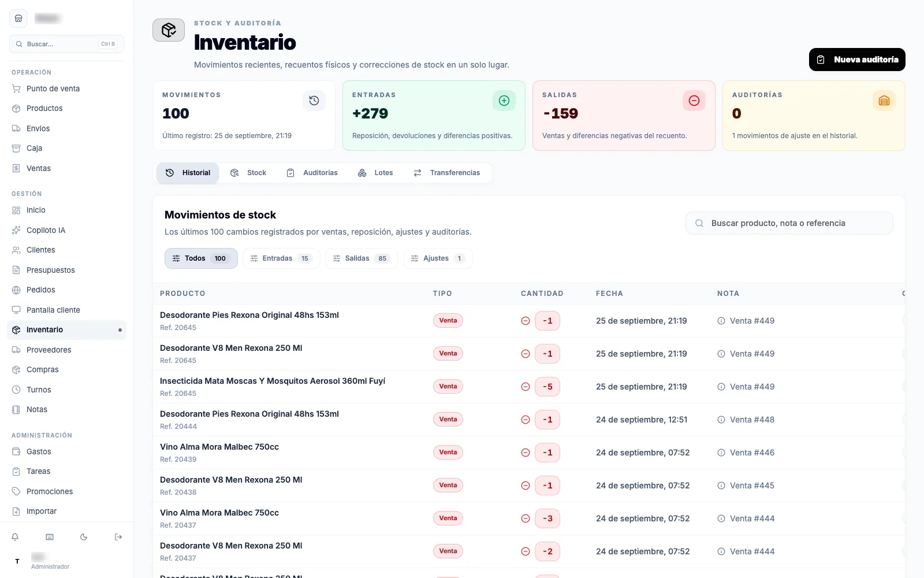Click the Venta #449 note in the Desodorante V8 row
Screen dimensions: 924x578
pos(752,354)
